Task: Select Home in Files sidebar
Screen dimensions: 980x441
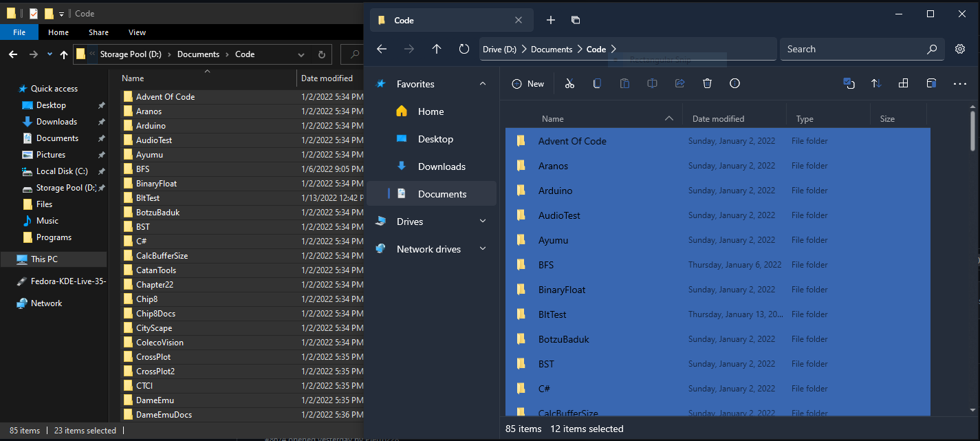Action: [x=431, y=111]
